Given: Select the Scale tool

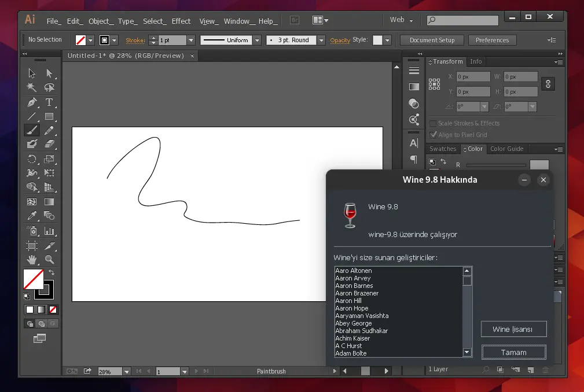Looking at the screenshot, I should click(x=49, y=159).
